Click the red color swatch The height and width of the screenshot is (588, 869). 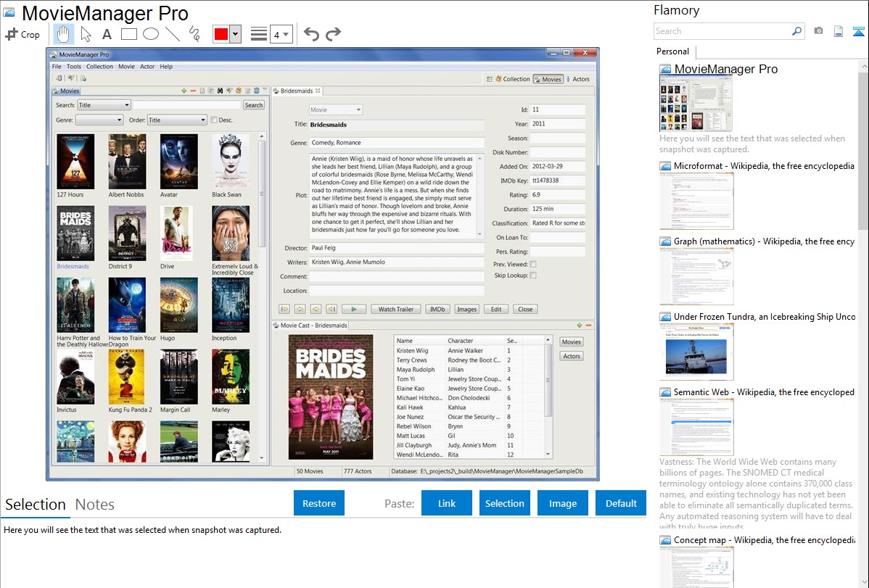point(221,34)
